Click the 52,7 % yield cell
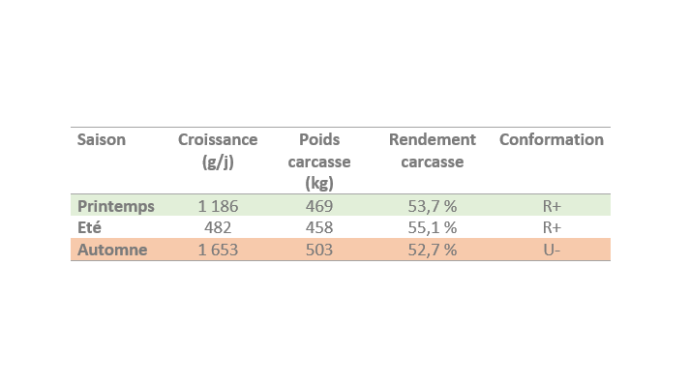Viewport: 690px width, 384px height. coord(432,250)
